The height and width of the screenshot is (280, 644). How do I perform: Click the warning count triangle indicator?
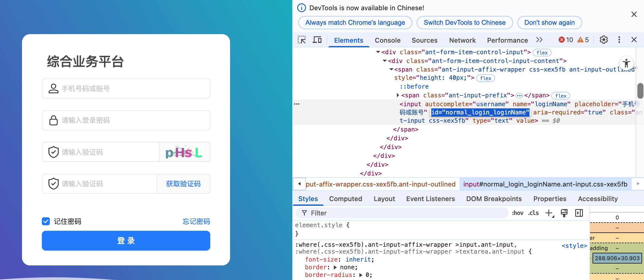583,40
